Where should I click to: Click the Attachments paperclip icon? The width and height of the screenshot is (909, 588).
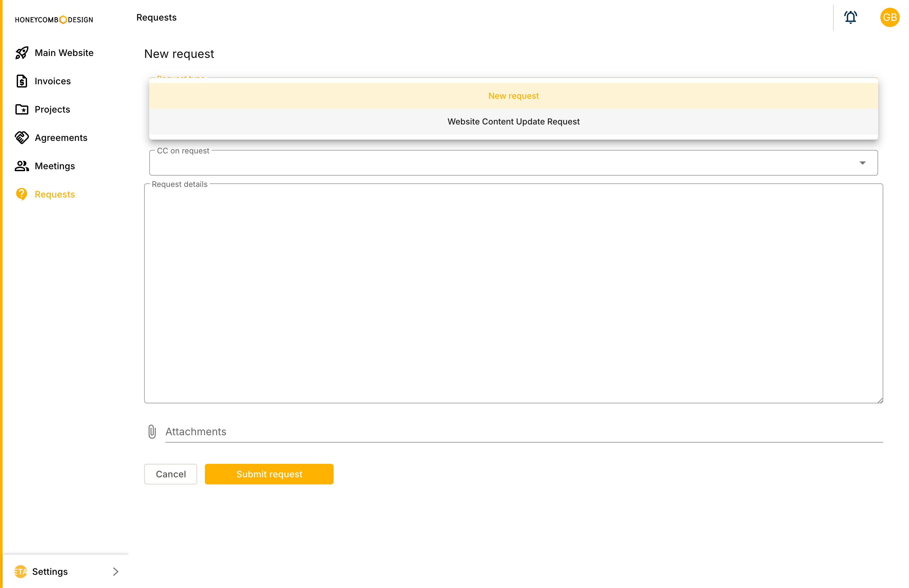(152, 431)
